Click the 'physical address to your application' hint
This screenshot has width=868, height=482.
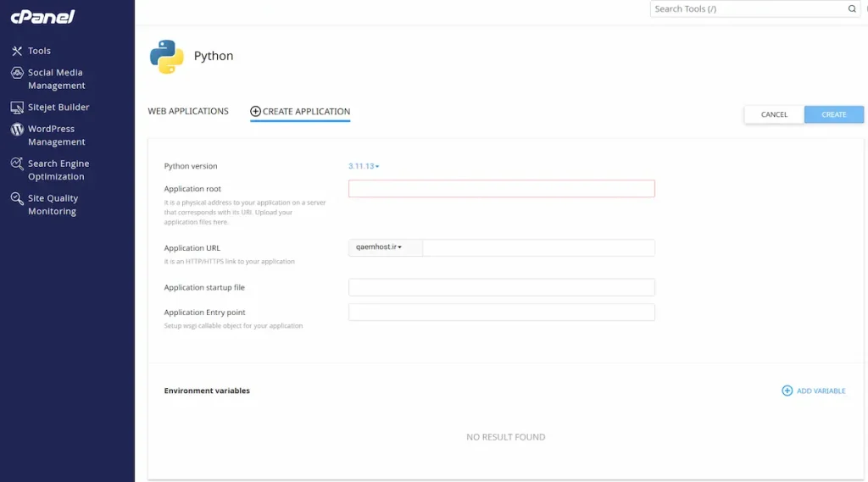pyautogui.click(x=245, y=213)
